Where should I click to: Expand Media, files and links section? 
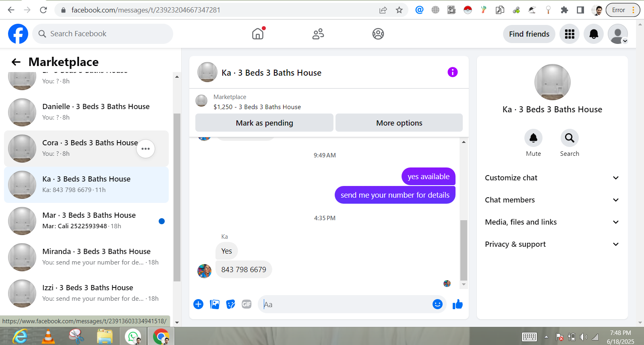[552, 222]
